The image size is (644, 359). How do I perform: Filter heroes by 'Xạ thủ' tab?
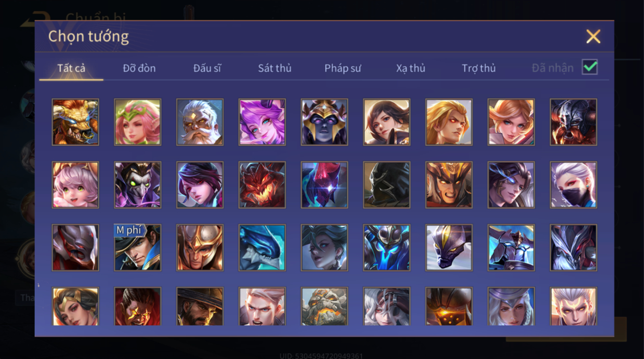411,68
